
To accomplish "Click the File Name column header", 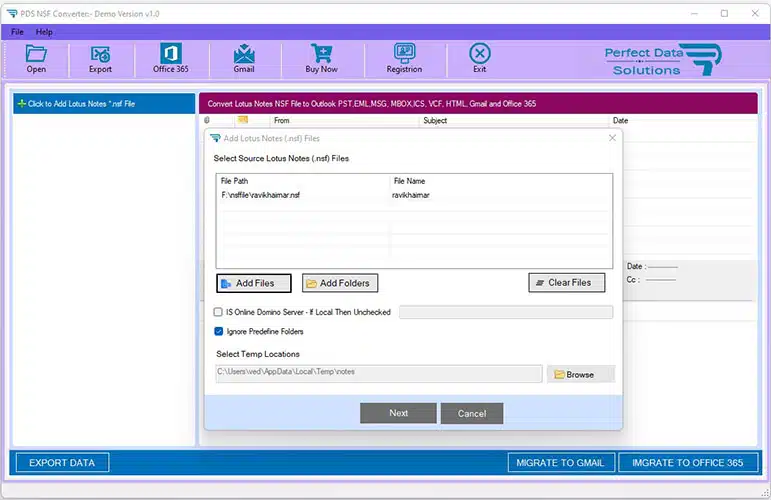I will (x=409, y=181).
